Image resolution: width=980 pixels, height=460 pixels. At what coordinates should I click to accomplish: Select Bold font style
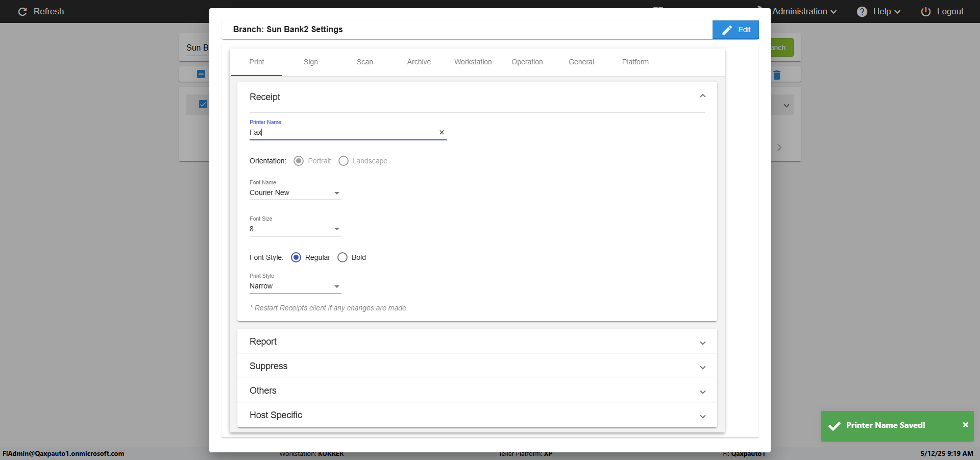click(x=342, y=257)
